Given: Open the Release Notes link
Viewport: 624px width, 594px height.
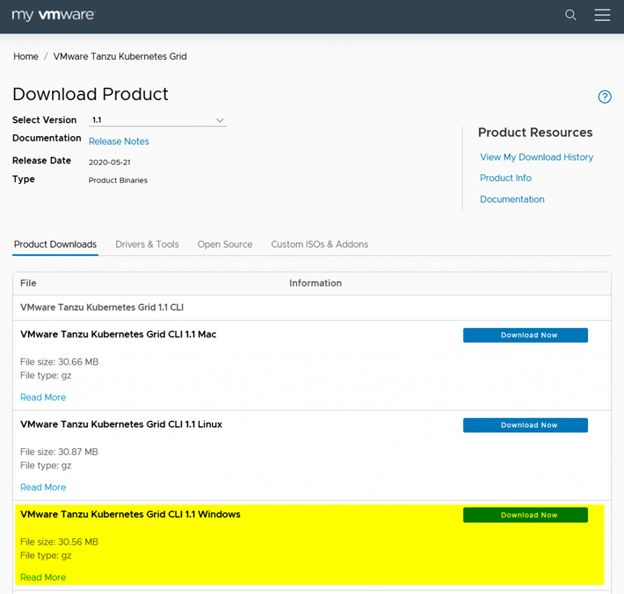Looking at the screenshot, I should (119, 141).
